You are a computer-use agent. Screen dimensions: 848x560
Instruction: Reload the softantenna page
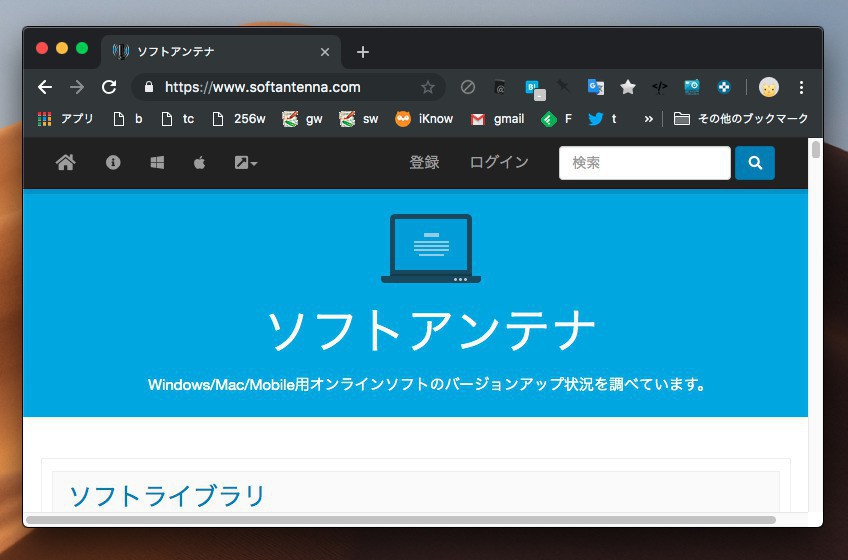click(x=109, y=87)
